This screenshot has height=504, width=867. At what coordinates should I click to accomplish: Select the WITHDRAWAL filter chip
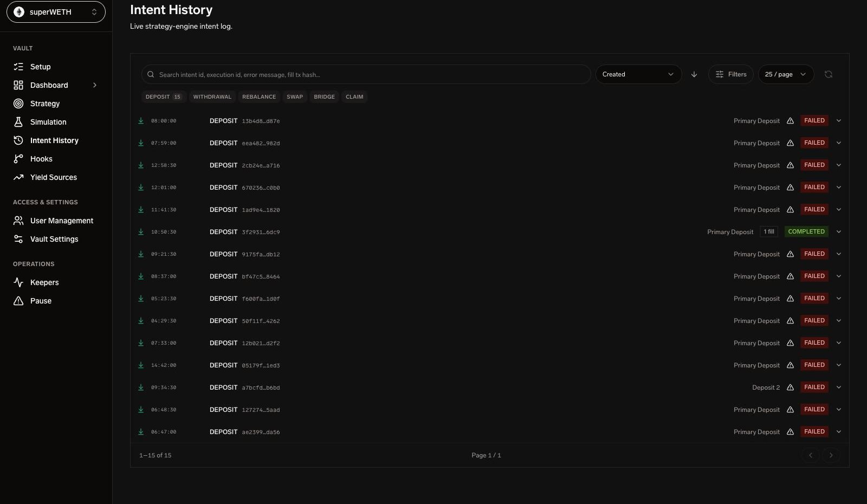tap(212, 97)
